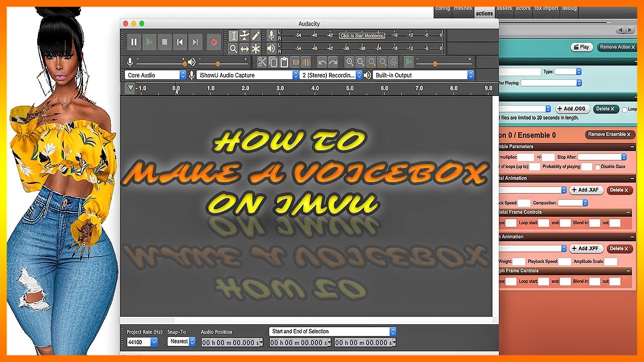Image resolution: width=644 pixels, height=362 pixels.
Task: Click the Zoom In magnifier icon
Action: tap(349, 62)
